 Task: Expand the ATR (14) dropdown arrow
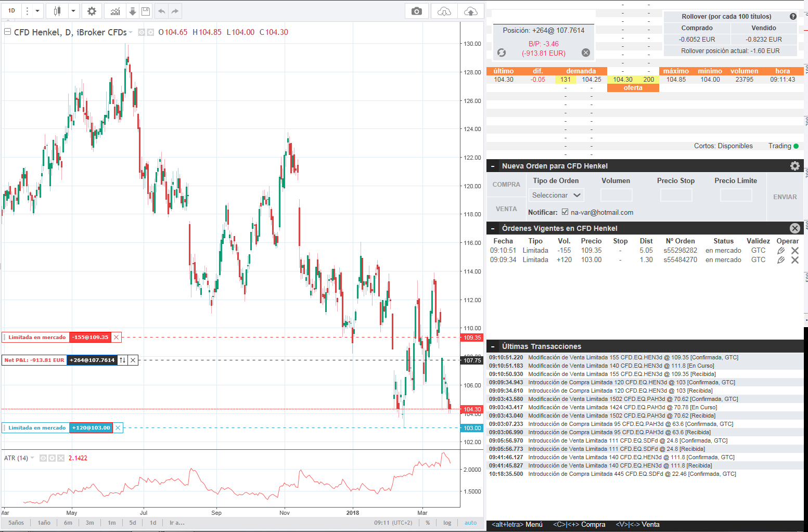pos(32,458)
